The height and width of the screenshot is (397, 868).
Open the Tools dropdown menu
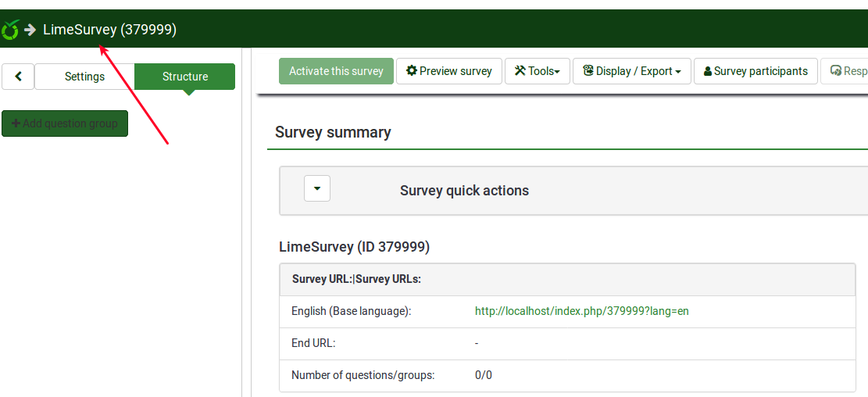click(x=538, y=71)
